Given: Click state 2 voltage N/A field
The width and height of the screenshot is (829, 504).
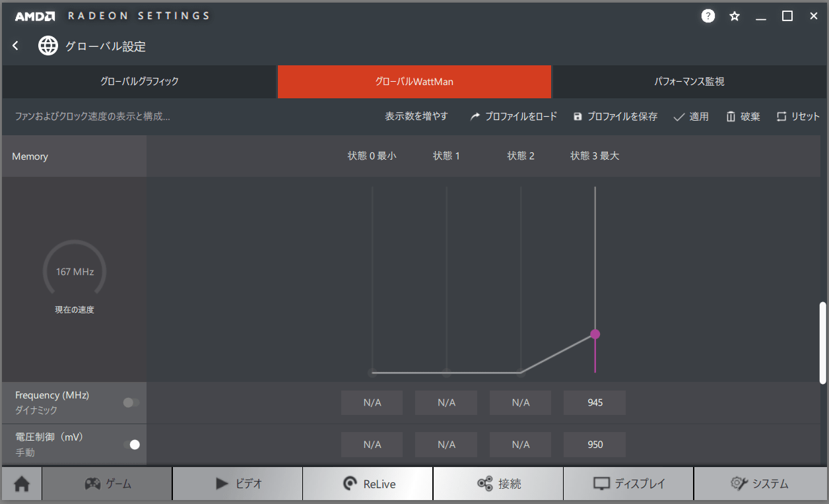Looking at the screenshot, I should point(521,445).
